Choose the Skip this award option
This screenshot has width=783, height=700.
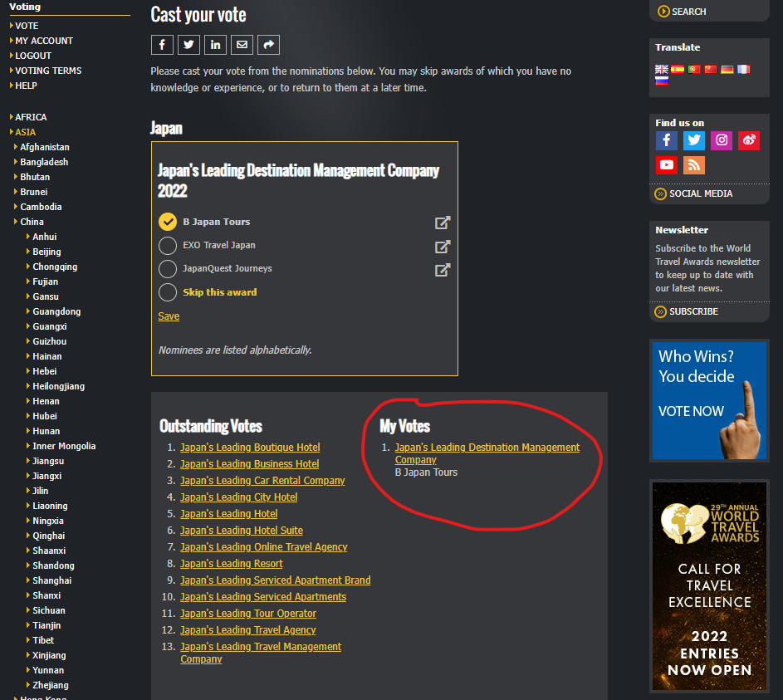tap(168, 292)
